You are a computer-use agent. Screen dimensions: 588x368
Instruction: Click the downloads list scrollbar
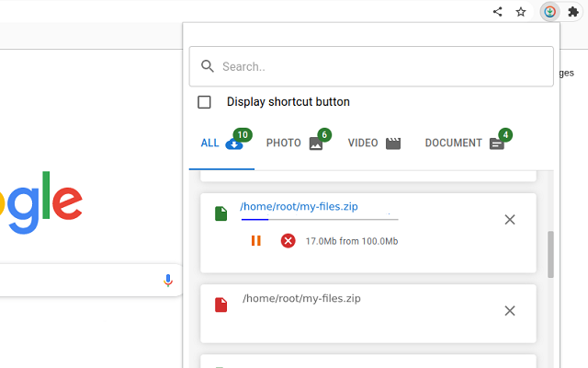(x=550, y=254)
